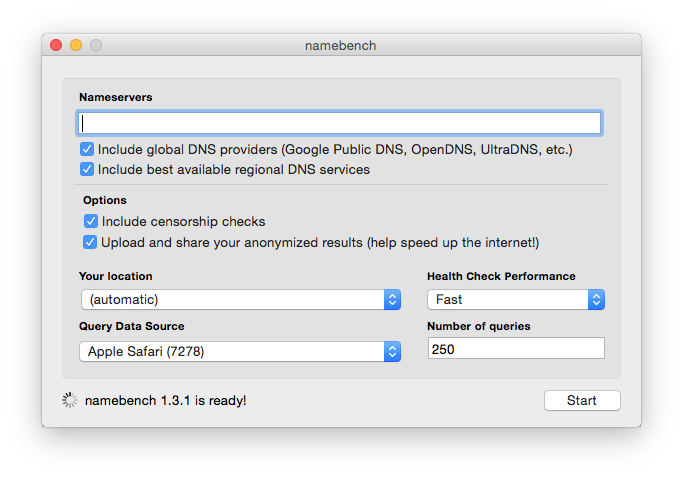
Task: Click the namebench 1.3.1 is ready status text
Action: click(165, 401)
